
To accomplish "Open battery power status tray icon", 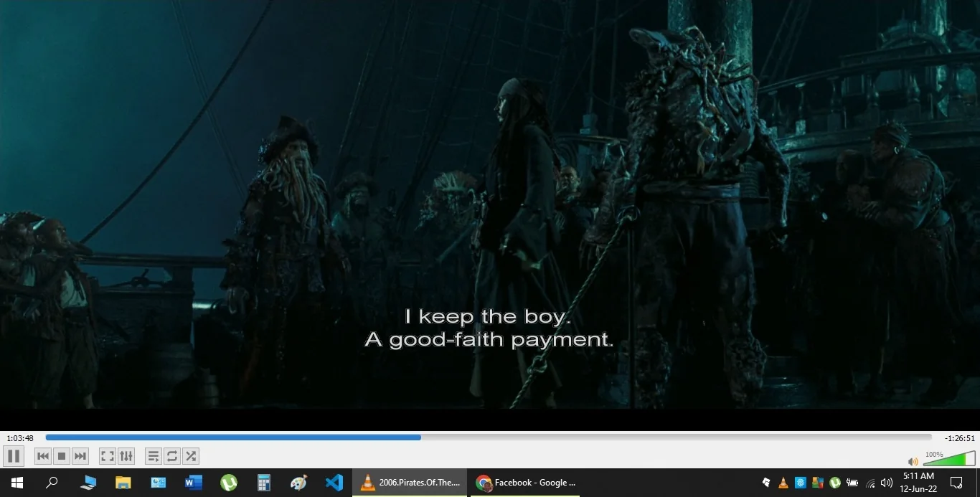I will tap(852, 483).
